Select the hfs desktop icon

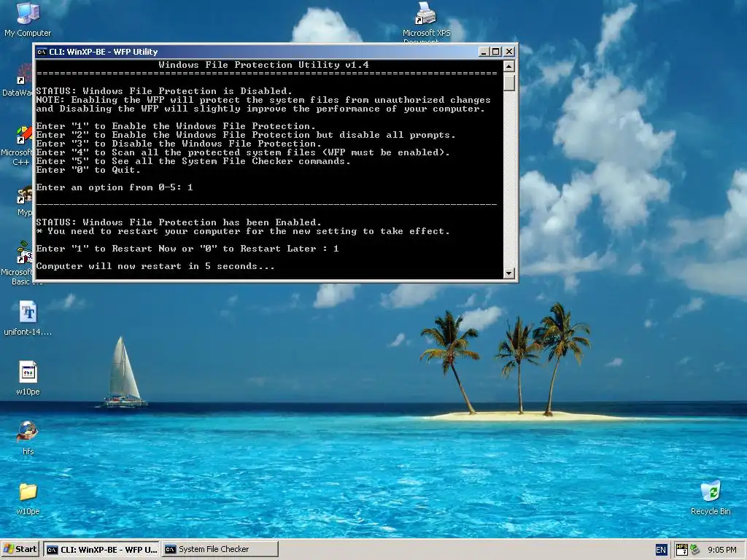28,437
